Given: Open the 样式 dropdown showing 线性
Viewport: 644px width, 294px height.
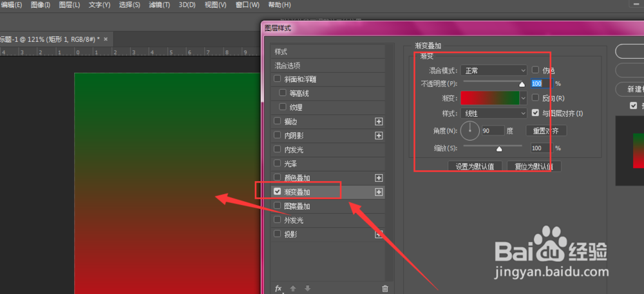Looking at the screenshot, I should click(x=494, y=113).
